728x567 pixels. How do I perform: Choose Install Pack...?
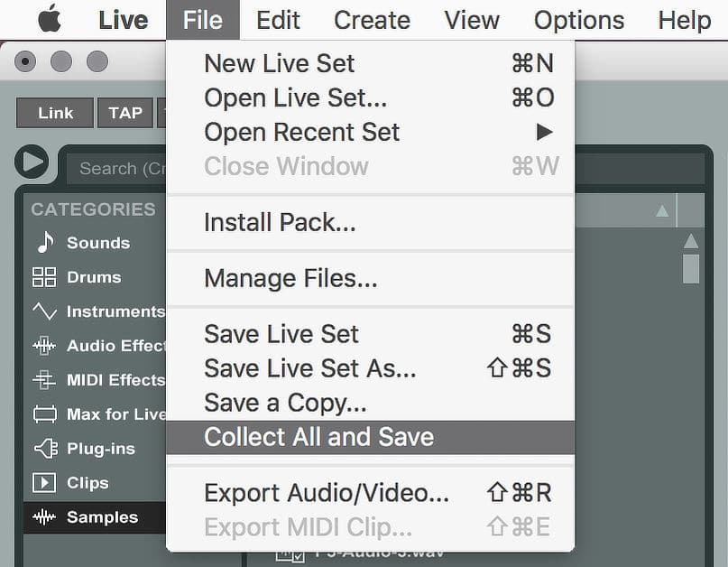tap(371, 222)
